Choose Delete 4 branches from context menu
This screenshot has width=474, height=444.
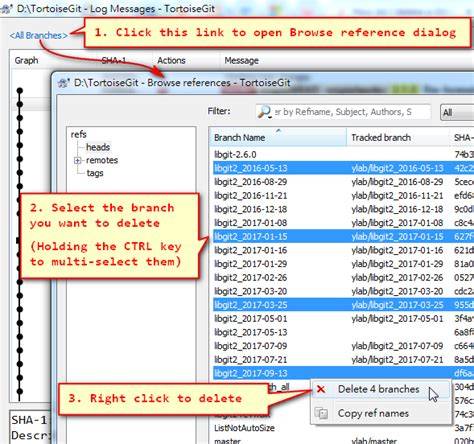click(378, 389)
